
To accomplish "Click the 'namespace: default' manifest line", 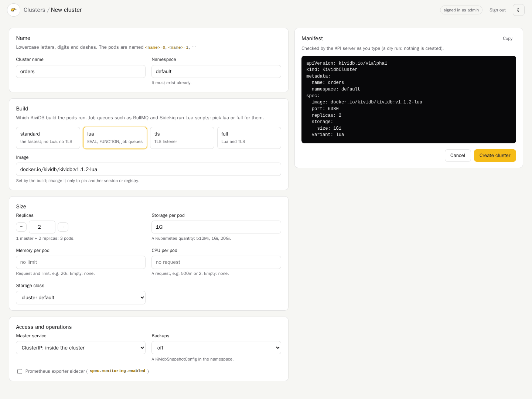I will coord(336,89).
